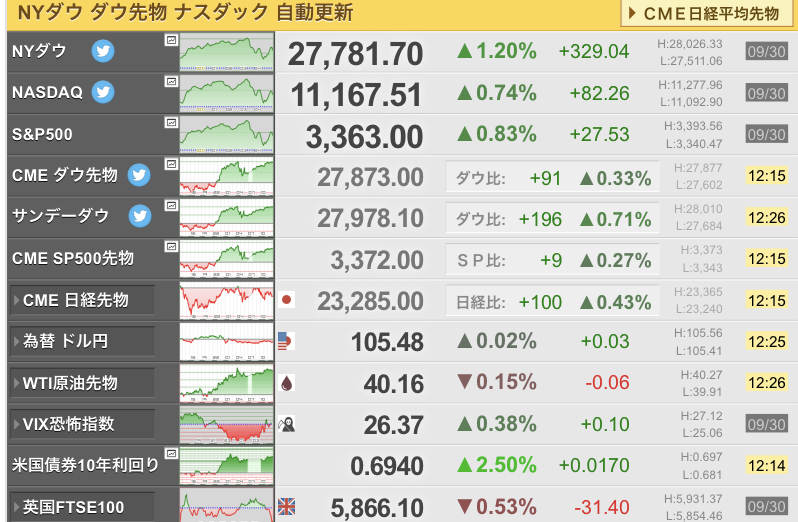Click the grim reaper VIX icon
798x522 pixels.
tap(287, 424)
